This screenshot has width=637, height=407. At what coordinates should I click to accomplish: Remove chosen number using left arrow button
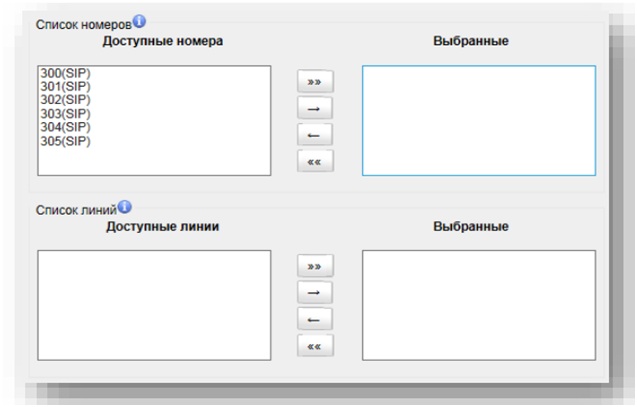pos(315,134)
